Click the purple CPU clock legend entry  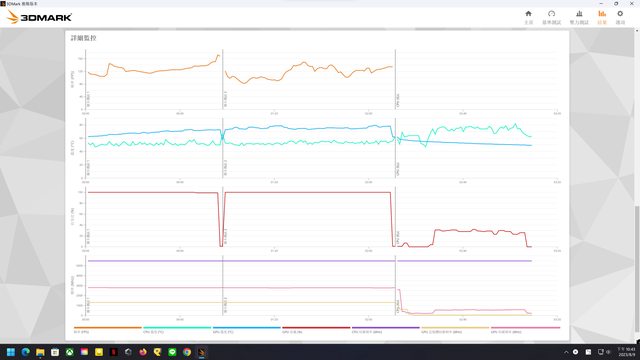(386, 330)
